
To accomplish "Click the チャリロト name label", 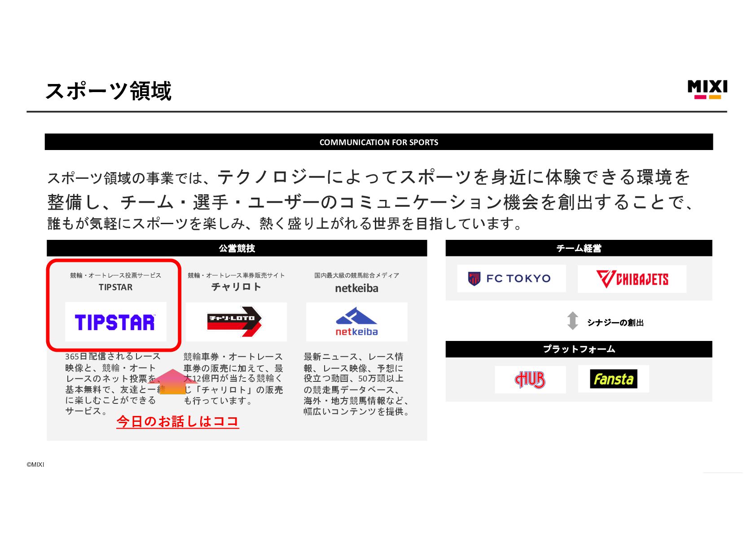I will click(x=236, y=287).
